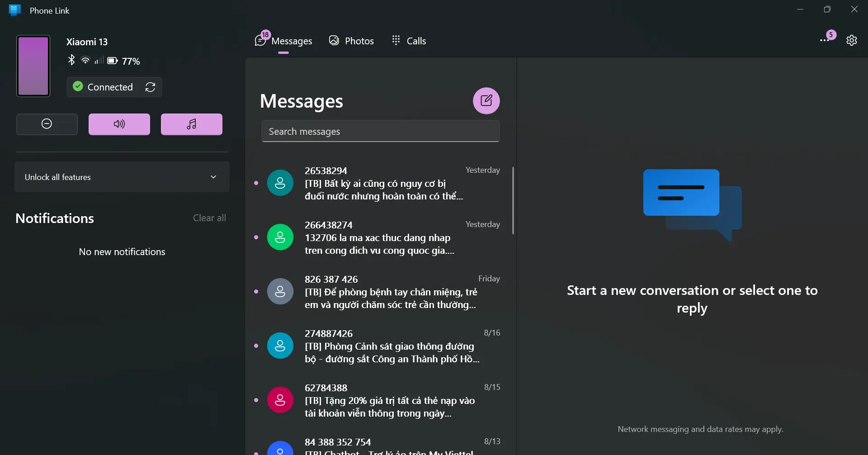Switch to the Photos tab
The width and height of the screenshot is (868, 455).
coord(351,41)
